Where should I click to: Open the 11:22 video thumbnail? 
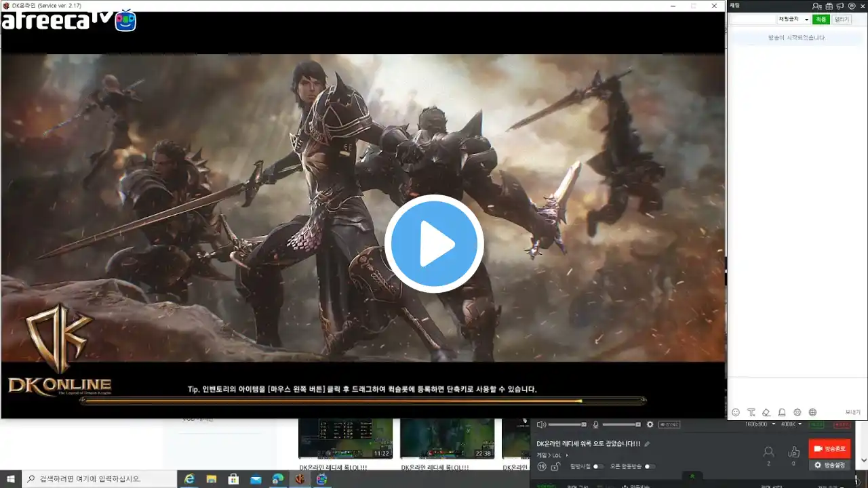tap(345, 439)
